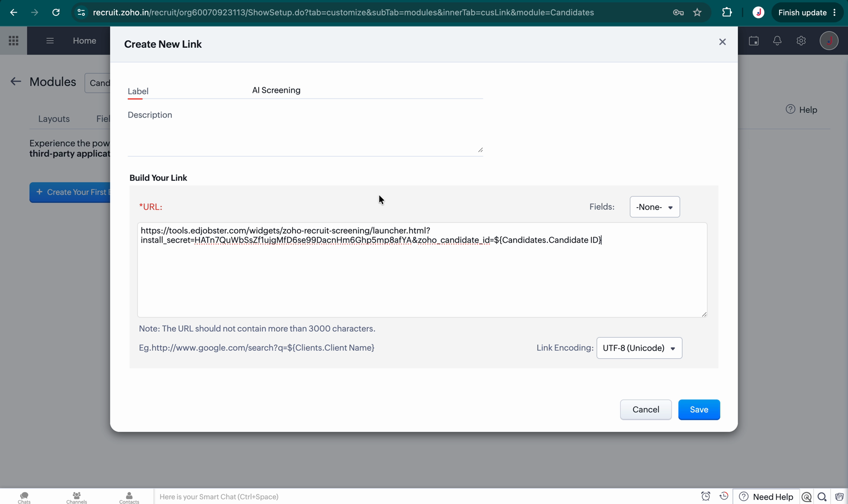Open the calendar icon in header
Viewport: 848px width, 504px height.
pyautogui.click(x=754, y=41)
